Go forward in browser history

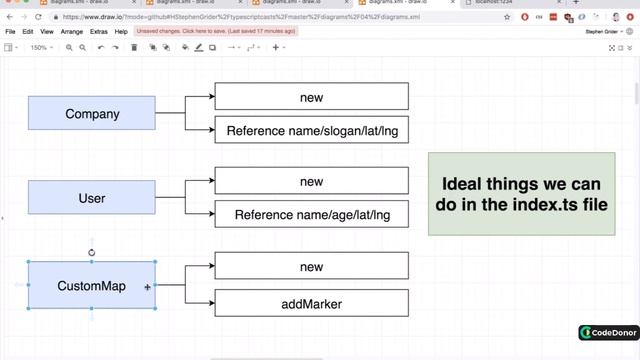coord(24,17)
